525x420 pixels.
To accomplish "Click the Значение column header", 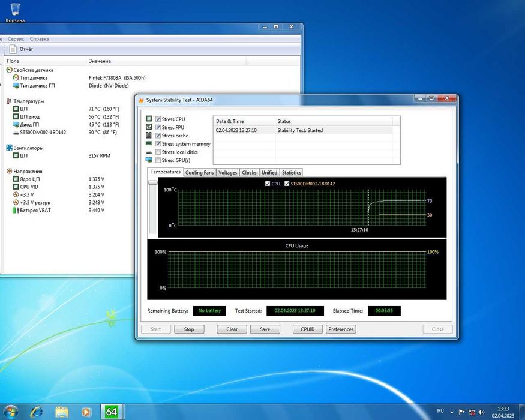I will click(166, 61).
